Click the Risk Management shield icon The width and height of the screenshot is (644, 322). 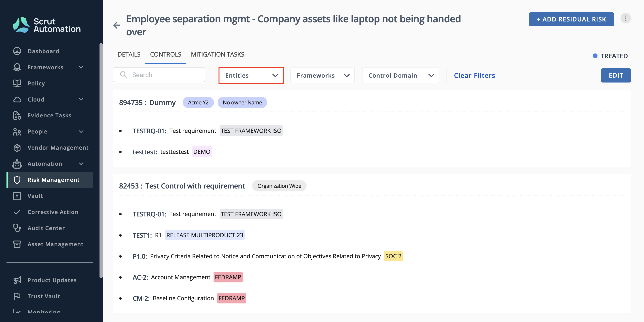pyautogui.click(x=17, y=180)
